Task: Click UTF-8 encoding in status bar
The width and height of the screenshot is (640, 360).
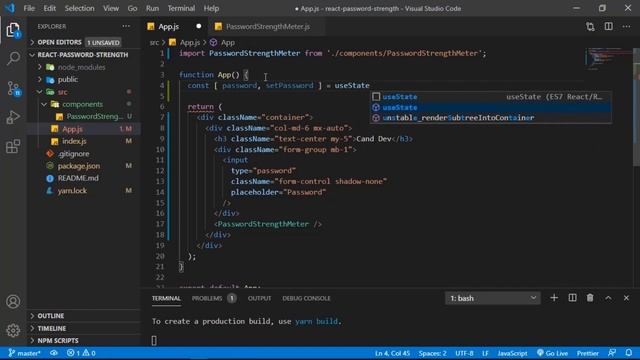Action: [464, 353]
